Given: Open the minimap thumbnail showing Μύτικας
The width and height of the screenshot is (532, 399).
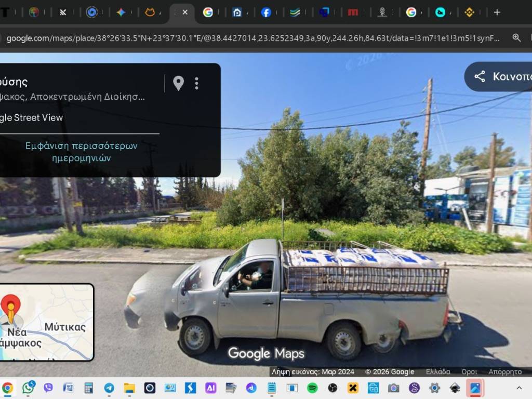Looking at the screenshot, I should coord(46,322).
